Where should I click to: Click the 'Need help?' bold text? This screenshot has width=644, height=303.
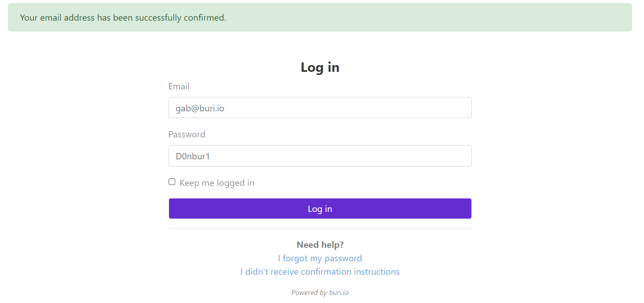[x=320, y=245]
